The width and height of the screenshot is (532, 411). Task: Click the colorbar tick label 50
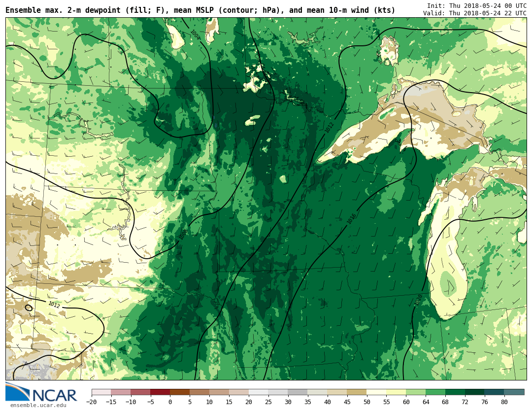coord(367,402)
